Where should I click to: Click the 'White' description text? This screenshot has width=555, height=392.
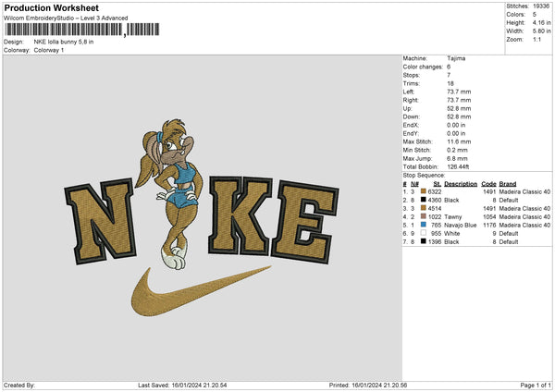452,234
